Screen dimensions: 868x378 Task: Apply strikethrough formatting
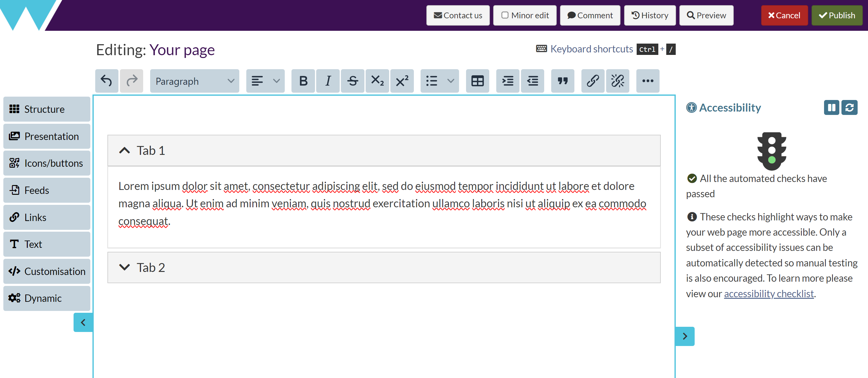(x=353, y=81)
